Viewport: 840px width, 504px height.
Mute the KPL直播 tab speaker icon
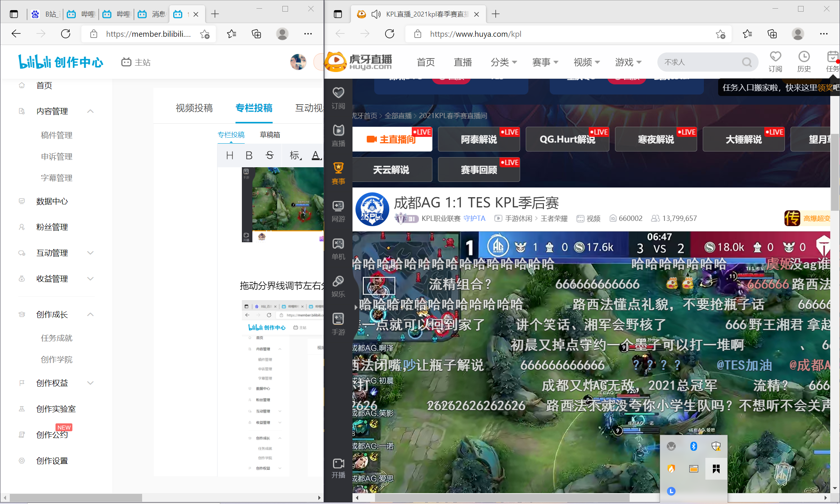pos(376,14)
